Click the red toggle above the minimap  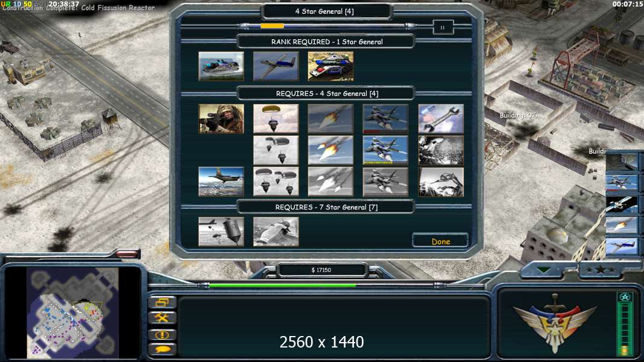coord(127,254)
